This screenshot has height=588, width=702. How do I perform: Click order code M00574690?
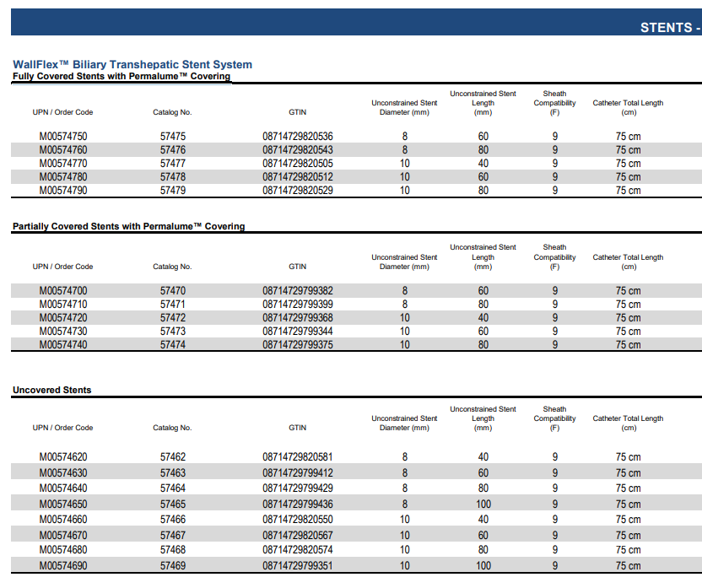62,566
